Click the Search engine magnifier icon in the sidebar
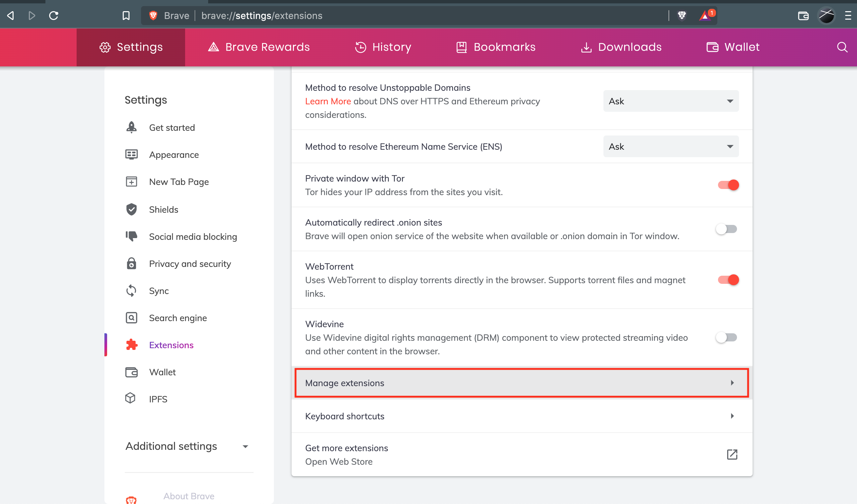857x504 pixels. (131, 318)
